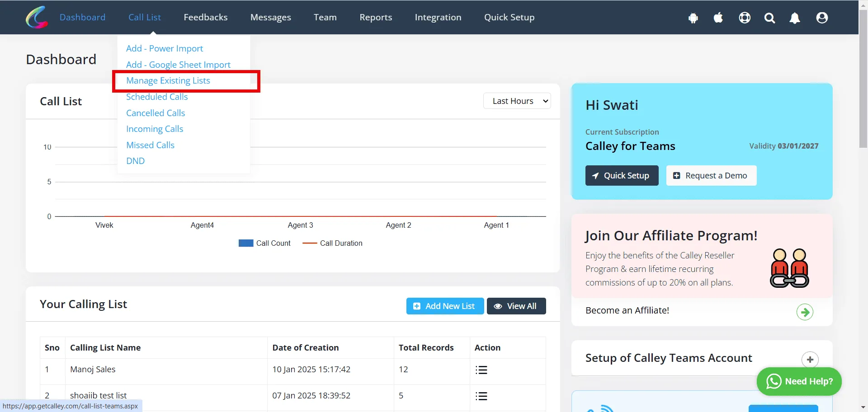The width and height of the screenshot is (868, 412).
Task: Select Incoming Calls from the dropdown
Action: click(x=155, y=129)
